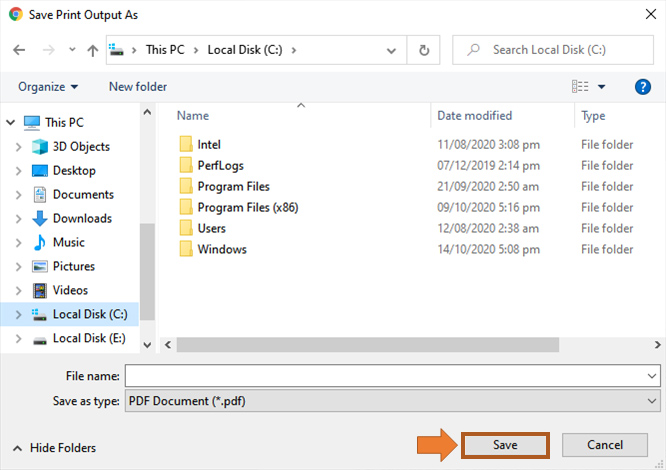Select This PC in address breadcrumb
Screen dimensions: 666x470
point(165,50)
